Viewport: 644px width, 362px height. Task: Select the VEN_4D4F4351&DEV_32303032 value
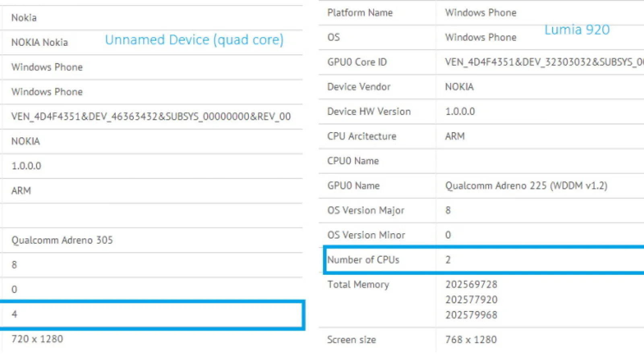pos(544,62)
